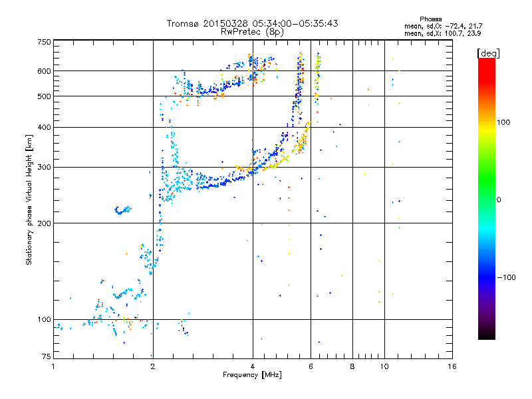The image size is (532, 399).
Task: Click the x-axis tick label '4'
Action: (253, 366)
